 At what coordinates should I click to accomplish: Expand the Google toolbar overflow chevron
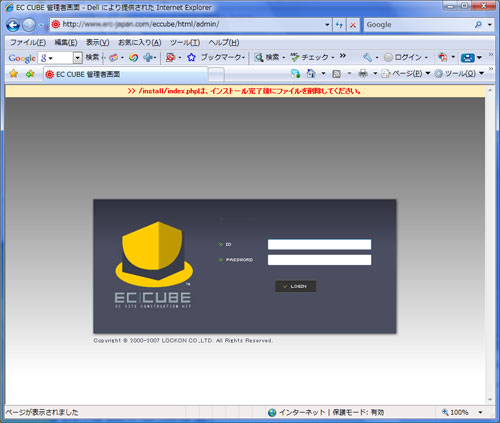[x=343, y=56]
